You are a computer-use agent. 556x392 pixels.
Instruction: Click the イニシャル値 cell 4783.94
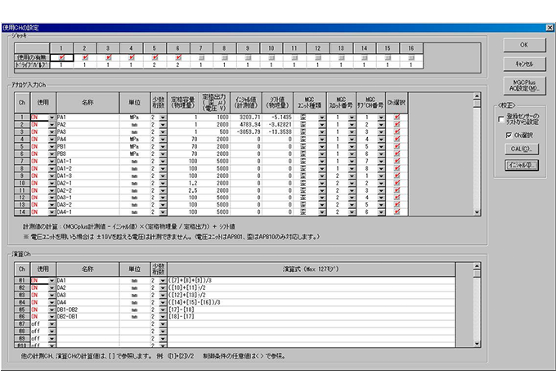pos(246,125)
